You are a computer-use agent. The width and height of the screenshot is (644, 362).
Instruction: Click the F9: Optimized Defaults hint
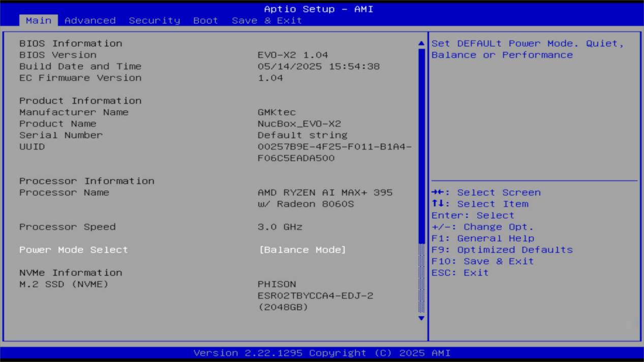[502, 250]
